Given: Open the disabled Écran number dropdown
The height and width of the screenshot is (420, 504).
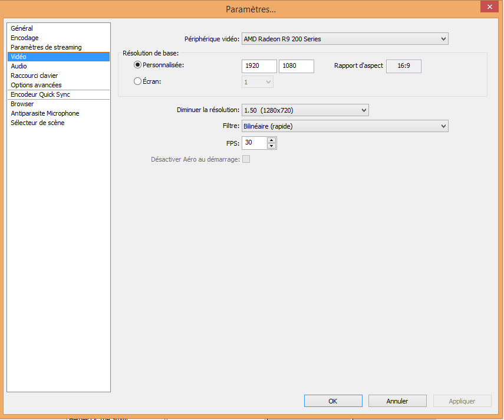Looking at the screenshot, I should (258, 82).
